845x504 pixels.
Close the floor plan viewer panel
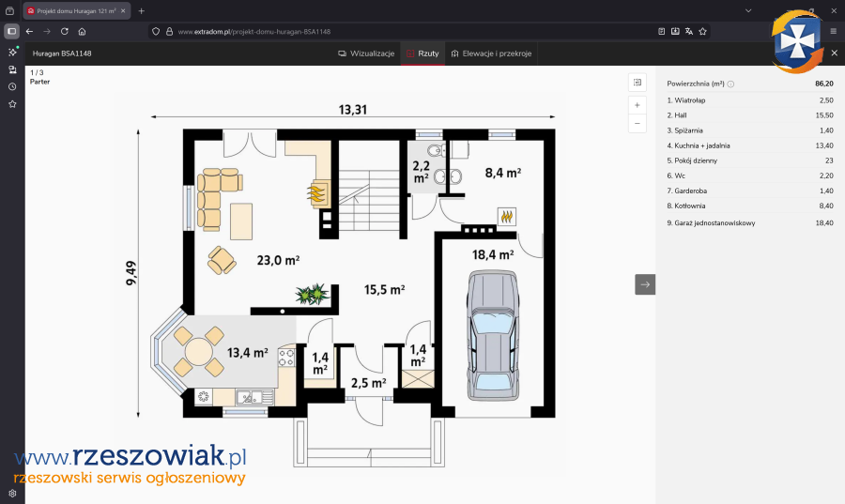coord(834,53)
